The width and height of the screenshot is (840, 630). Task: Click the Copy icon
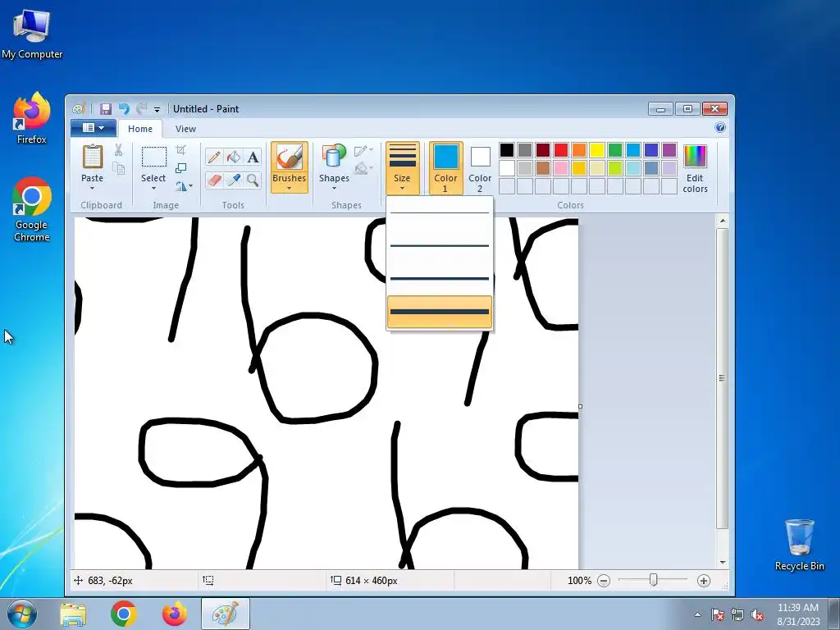pyautogui.click(x=118, y=168)
